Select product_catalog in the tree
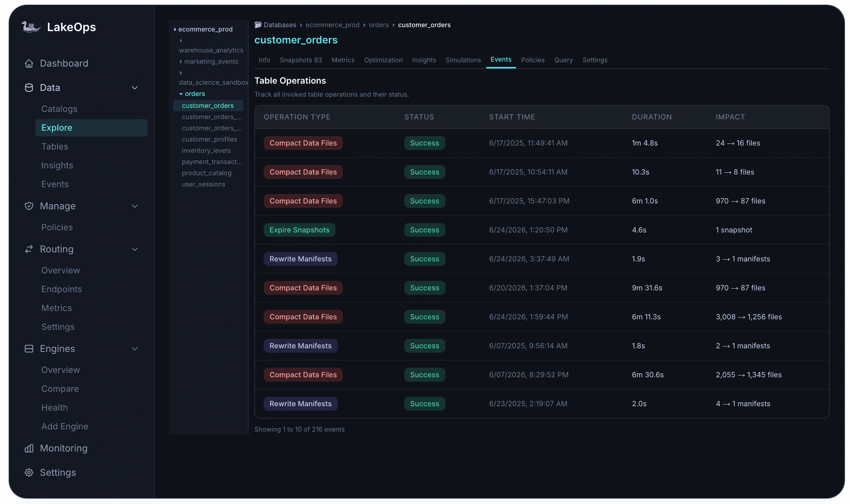The height and width of the screenshot is (504, 850). (x=207, y=173)
